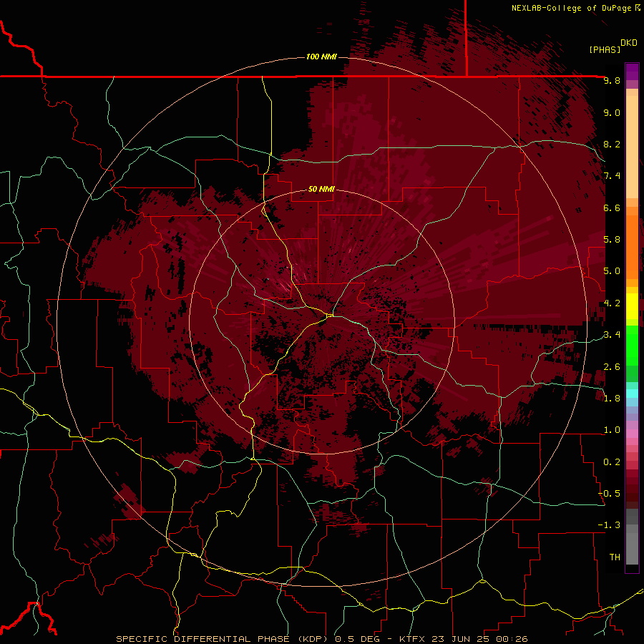Click the 9.0 scale value
The image size is (644, 644).
[x=612, y=112]
